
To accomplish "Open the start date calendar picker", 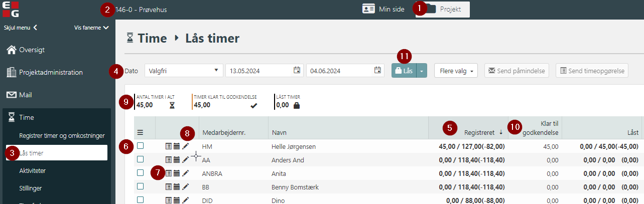I will (x=297, y=70).
